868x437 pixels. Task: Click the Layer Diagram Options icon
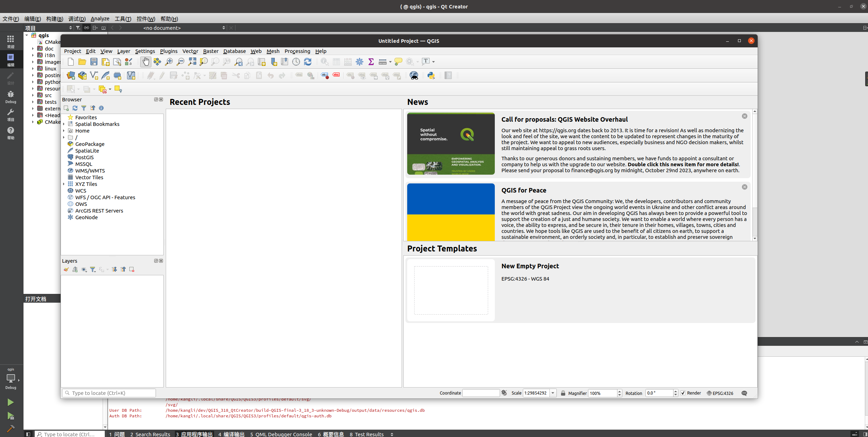(x=311, y=75)
